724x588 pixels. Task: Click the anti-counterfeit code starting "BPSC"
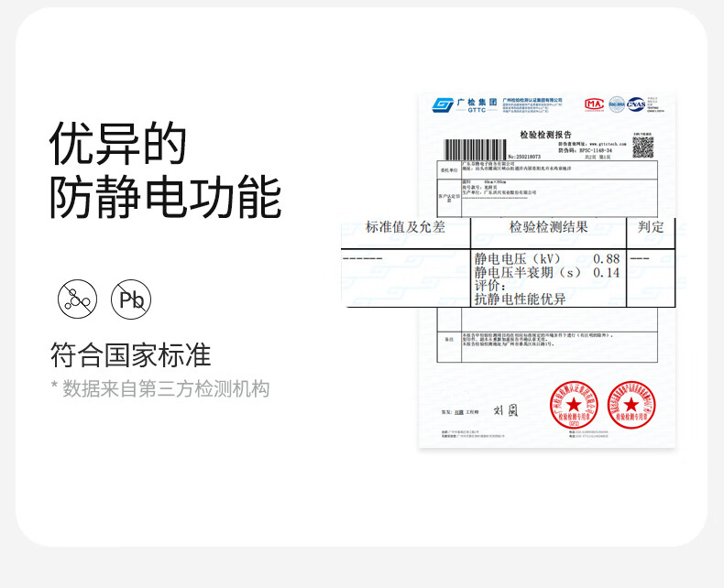596,150
